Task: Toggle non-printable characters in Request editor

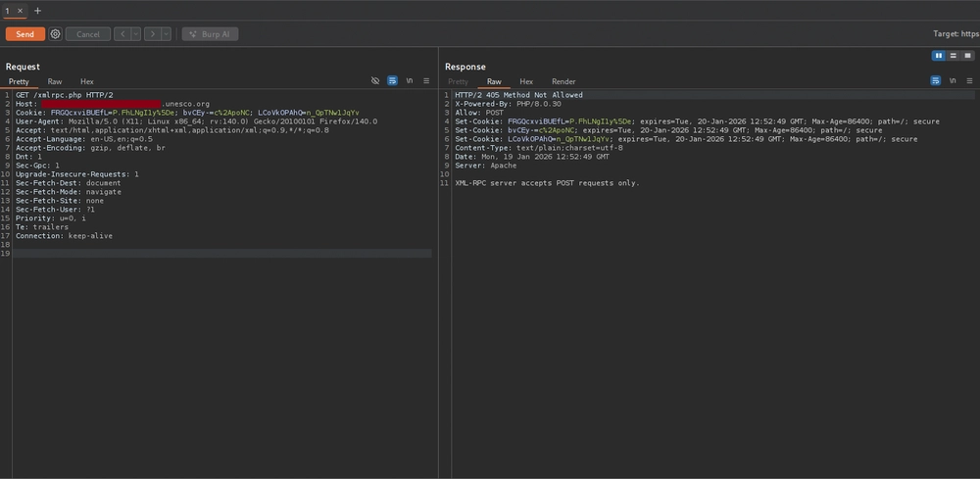Action: click(410, 81)
